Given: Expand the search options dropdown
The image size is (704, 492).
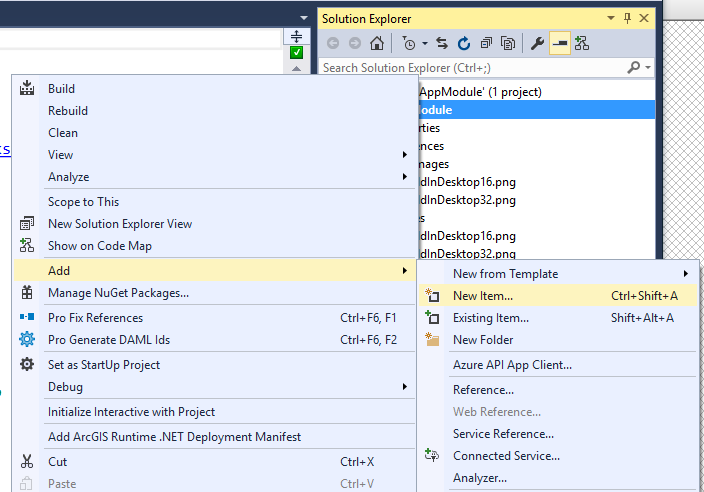Looking at the screenshot, I should (x=648, y=68).
